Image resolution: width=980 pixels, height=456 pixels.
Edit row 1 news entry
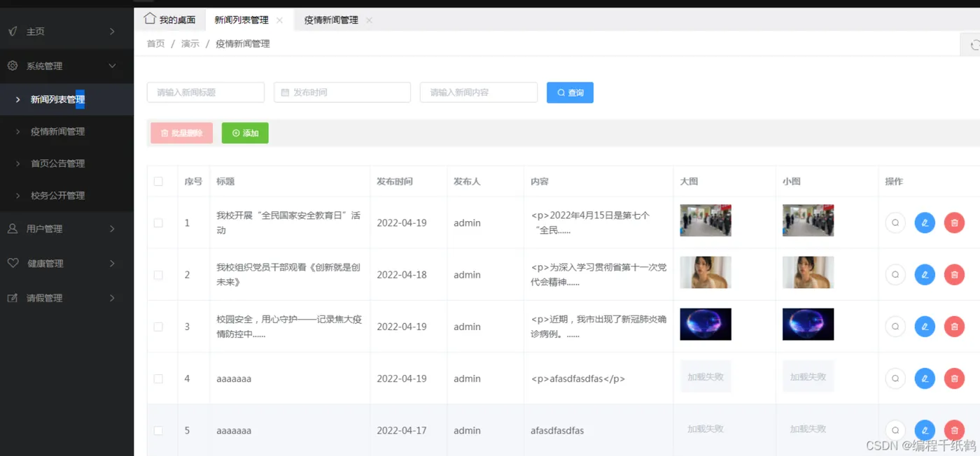[x=925, y=223]
